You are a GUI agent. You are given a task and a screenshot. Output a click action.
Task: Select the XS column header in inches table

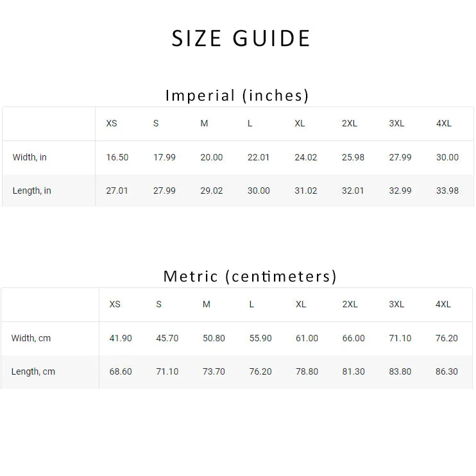click(112, 123)
